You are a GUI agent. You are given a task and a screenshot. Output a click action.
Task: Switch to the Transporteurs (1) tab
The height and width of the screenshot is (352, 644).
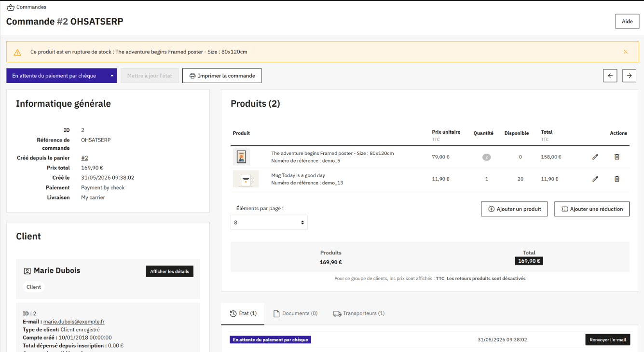[x=359, y=313]
